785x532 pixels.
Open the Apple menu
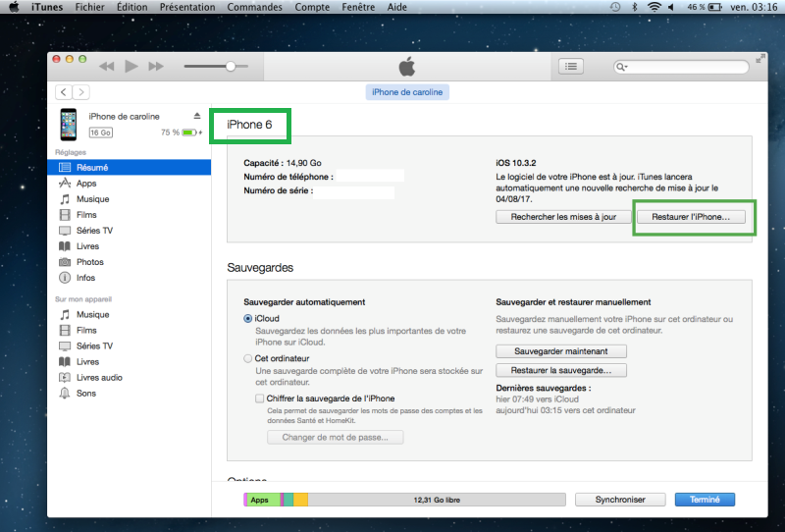[x=14, y=7]
